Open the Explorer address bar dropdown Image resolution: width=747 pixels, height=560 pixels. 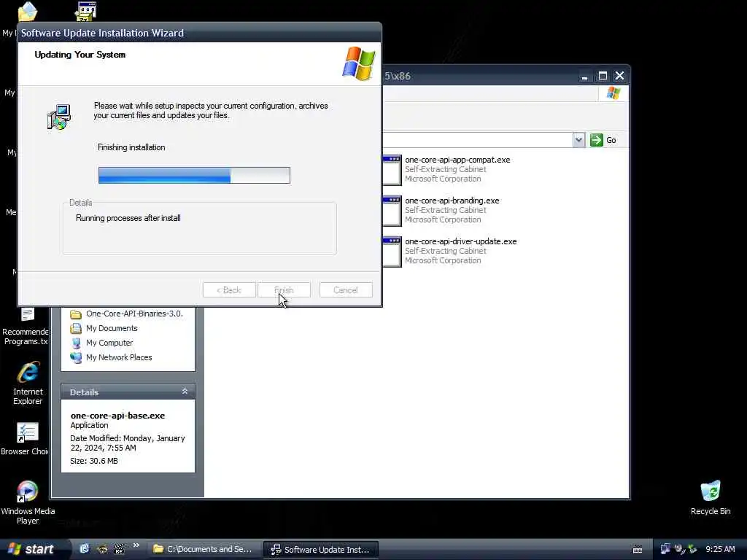pyautogui.click(x=578, y=140)
